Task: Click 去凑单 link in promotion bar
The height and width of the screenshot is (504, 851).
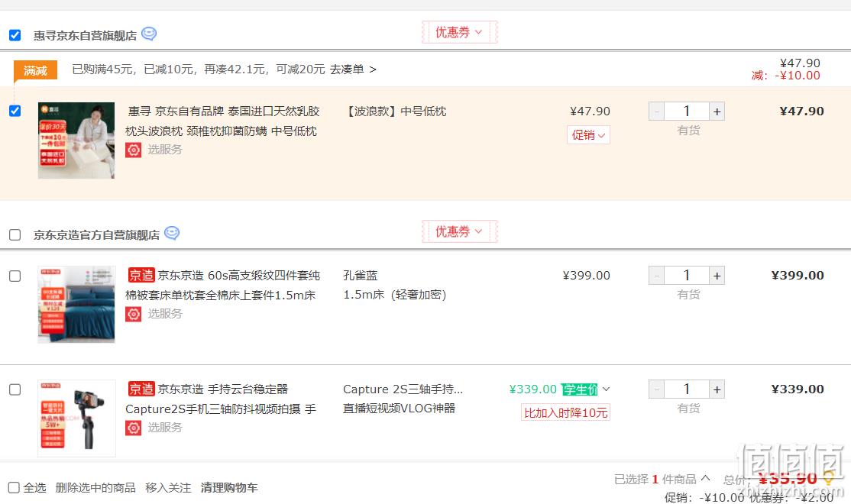Action: 353,69
